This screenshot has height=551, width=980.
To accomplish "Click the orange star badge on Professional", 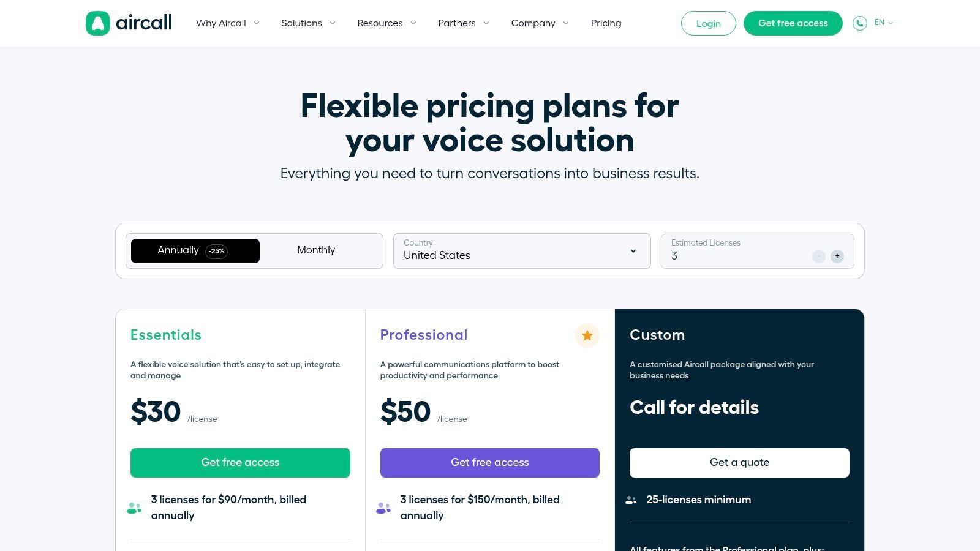I will [x=587, y=335].
